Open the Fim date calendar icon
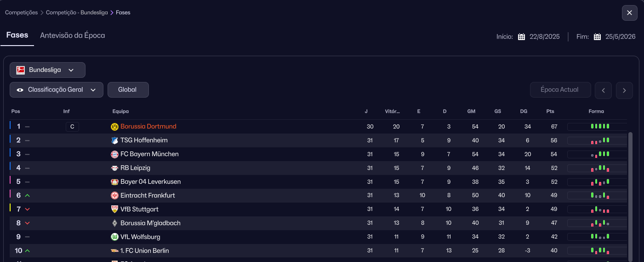 [x=598, y=37]
